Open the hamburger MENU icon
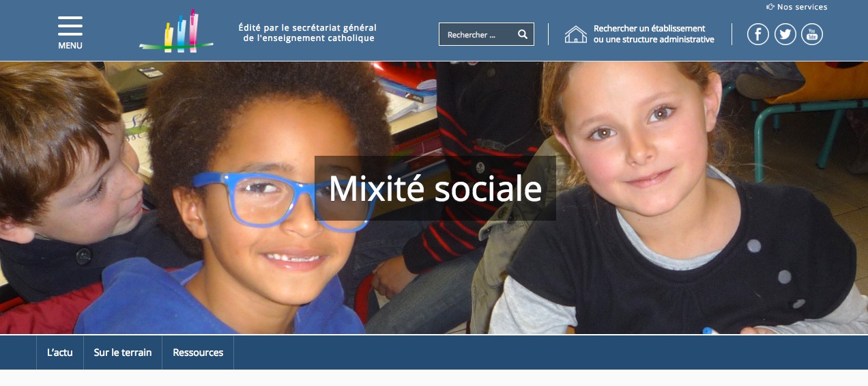The image size is (868, 386). click(x=70, y=26)
